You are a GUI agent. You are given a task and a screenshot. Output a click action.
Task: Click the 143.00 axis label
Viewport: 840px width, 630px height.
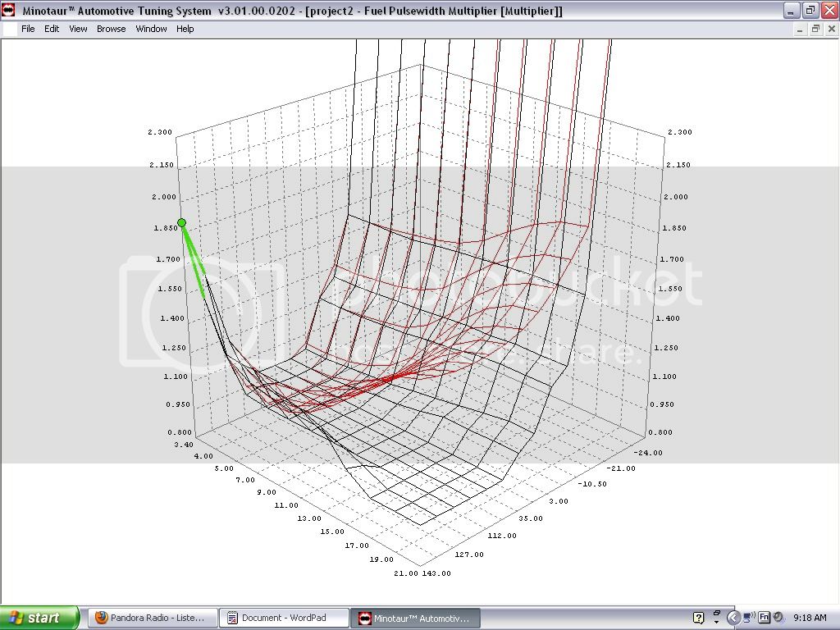[436, 573]
